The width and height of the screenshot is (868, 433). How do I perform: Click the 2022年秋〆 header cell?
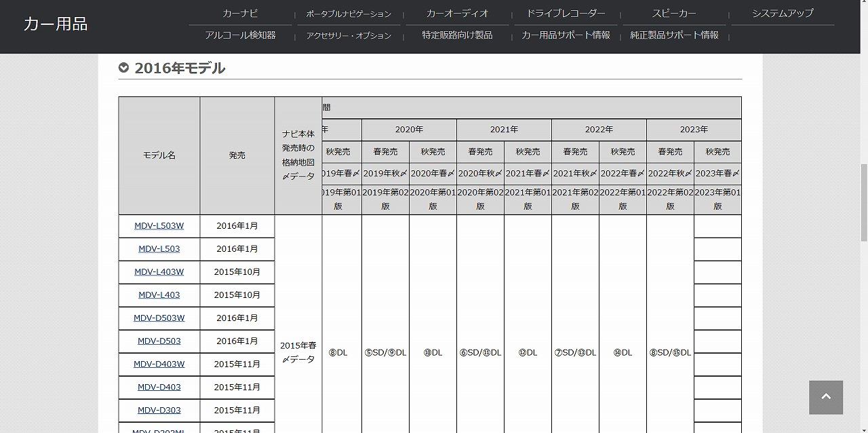click(x=670, y=174)
